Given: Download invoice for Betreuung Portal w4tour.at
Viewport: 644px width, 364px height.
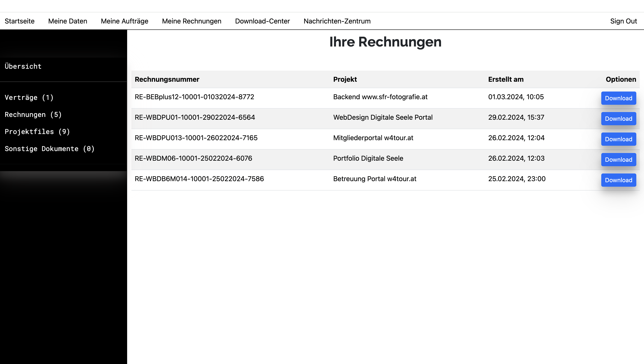Looking at the screenshot, I should [619, 180].
